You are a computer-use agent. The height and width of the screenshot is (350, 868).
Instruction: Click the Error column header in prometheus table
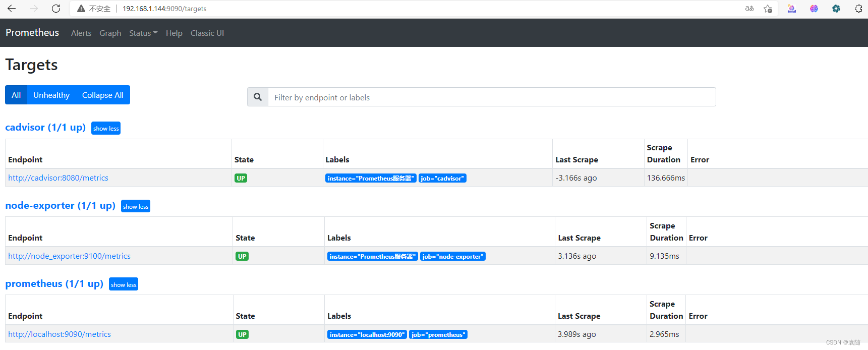698,316
